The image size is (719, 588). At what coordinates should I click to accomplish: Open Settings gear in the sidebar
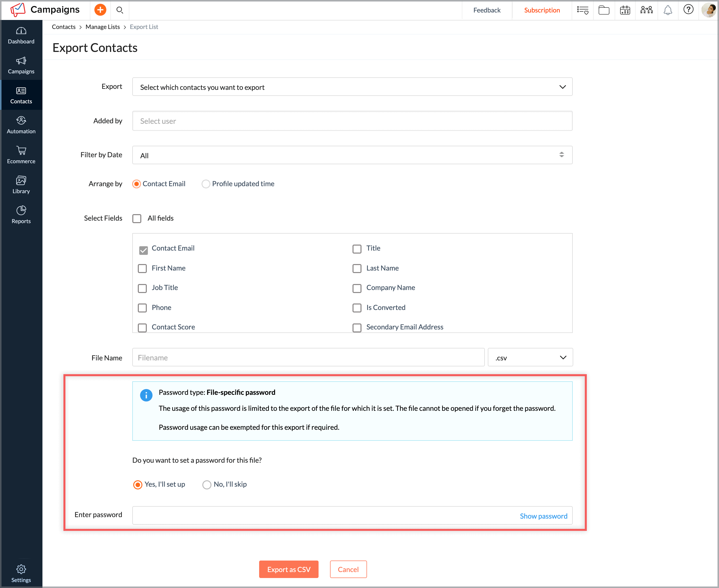tap(21, 573)
